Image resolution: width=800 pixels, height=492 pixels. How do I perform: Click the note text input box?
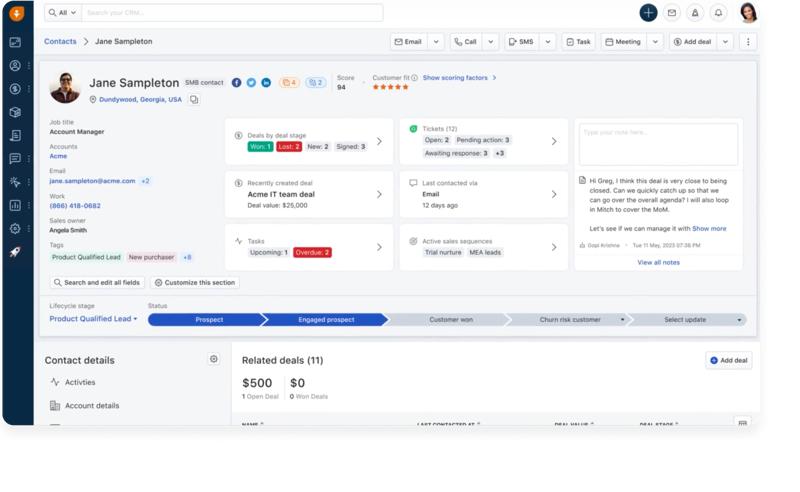658,143
